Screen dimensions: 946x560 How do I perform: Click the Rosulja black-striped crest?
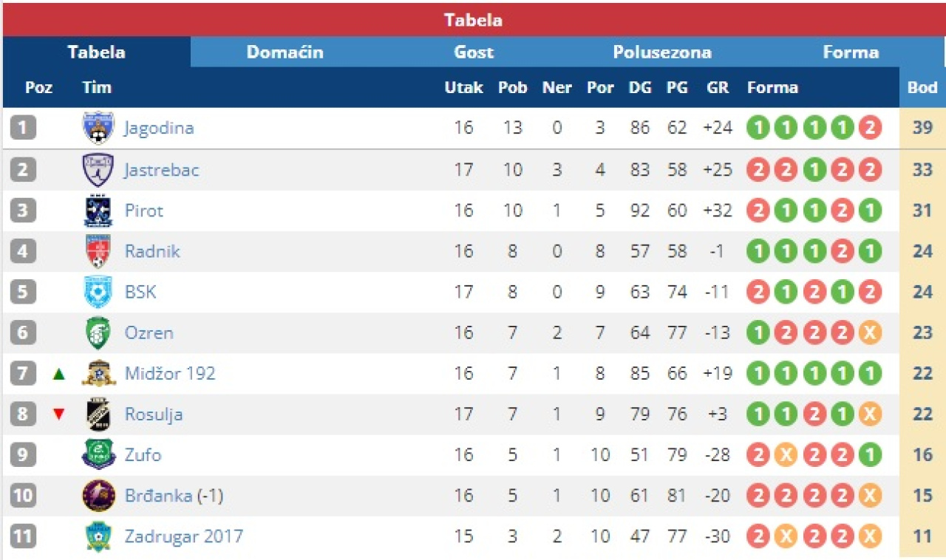pyautogui.click(x=98, y=414)
